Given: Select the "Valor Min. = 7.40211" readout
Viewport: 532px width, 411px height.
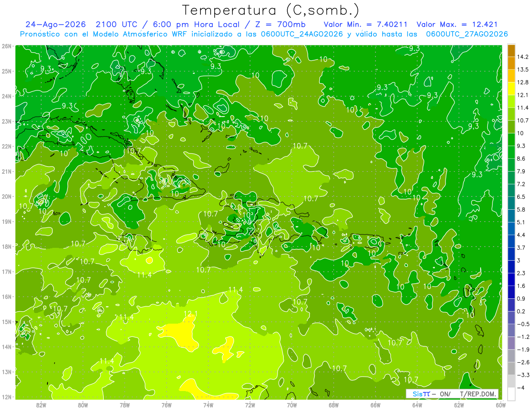Looking at the screenshot, I should (x=365, y=24).
